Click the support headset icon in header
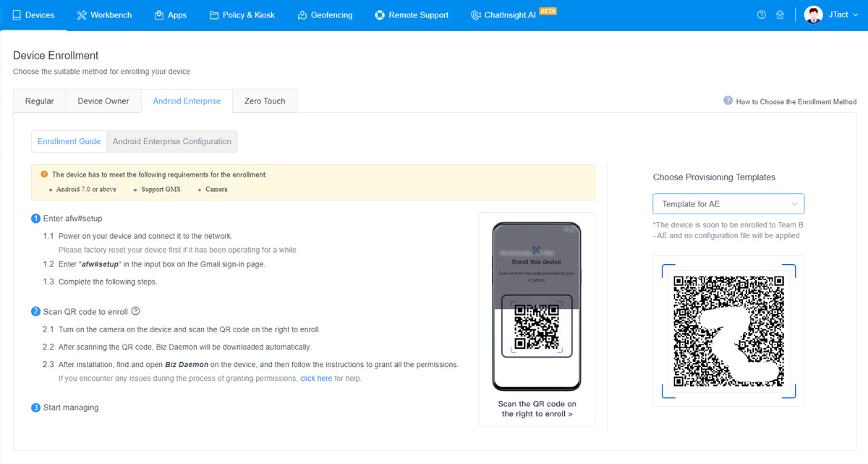Screen dimensions: 868x464 pos(780,14)
